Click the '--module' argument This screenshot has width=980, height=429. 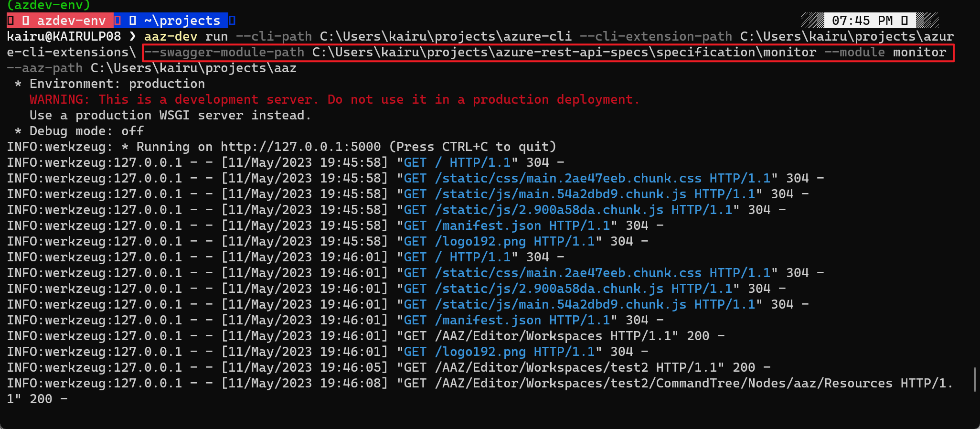click(855, 52)
